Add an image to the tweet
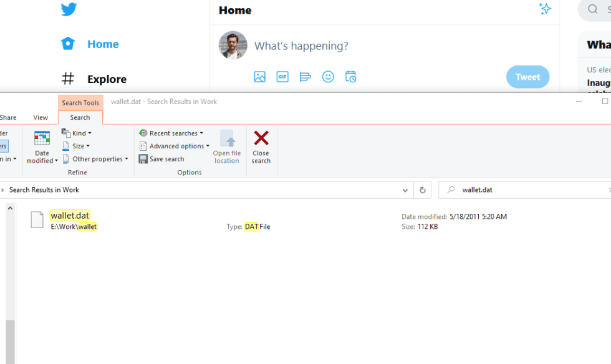Image resolution: width=611 pixels, height=364 pixels. pos(260,77)
